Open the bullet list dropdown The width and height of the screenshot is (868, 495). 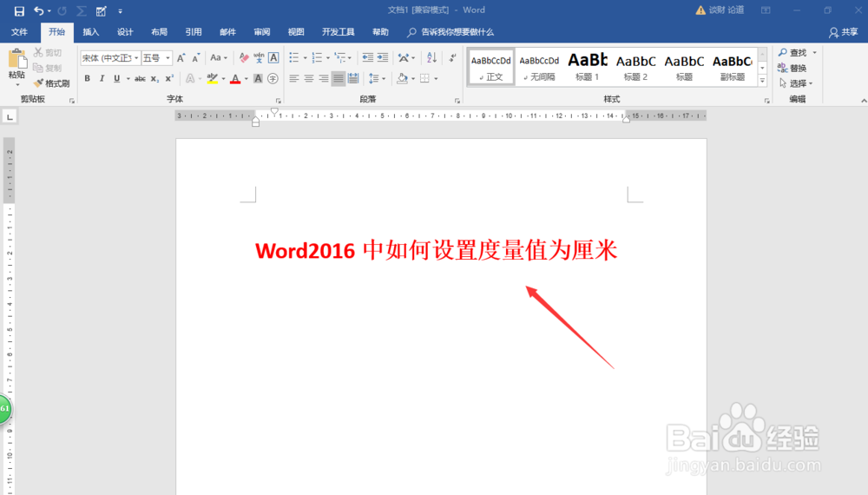tap(305, 57)
